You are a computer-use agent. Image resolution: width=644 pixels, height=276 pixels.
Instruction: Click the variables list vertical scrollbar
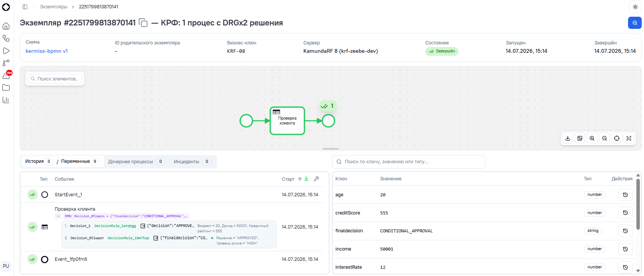638,199
